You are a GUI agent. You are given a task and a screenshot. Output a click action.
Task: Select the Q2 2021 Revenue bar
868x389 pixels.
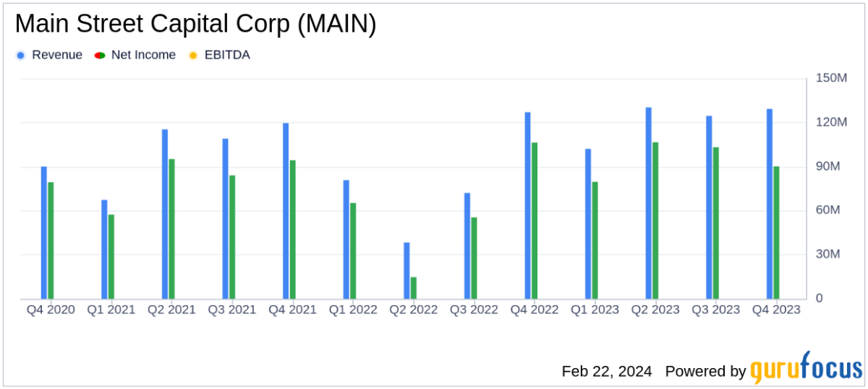165,215
